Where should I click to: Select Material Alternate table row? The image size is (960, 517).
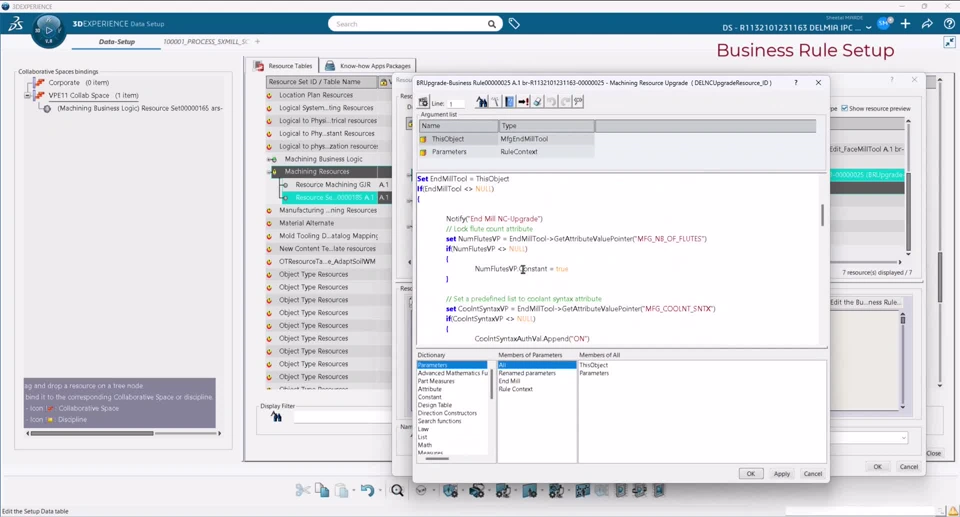point(307,223)
